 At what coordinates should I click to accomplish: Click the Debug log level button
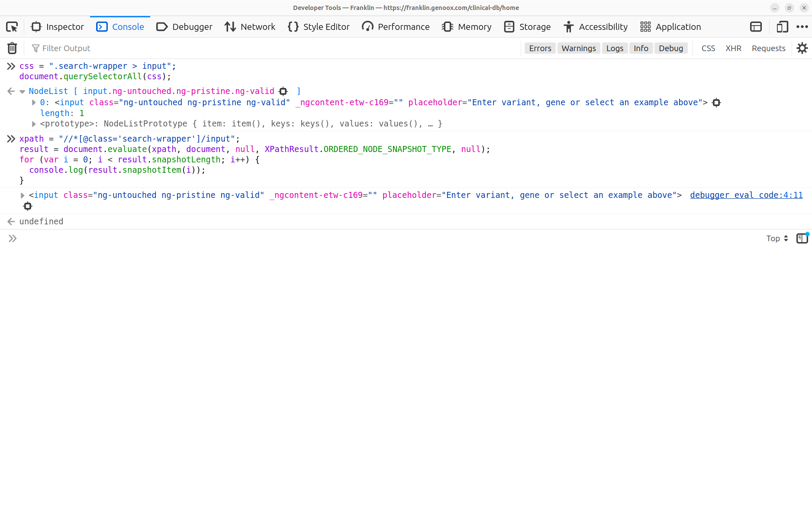click(x=671, y=48)
